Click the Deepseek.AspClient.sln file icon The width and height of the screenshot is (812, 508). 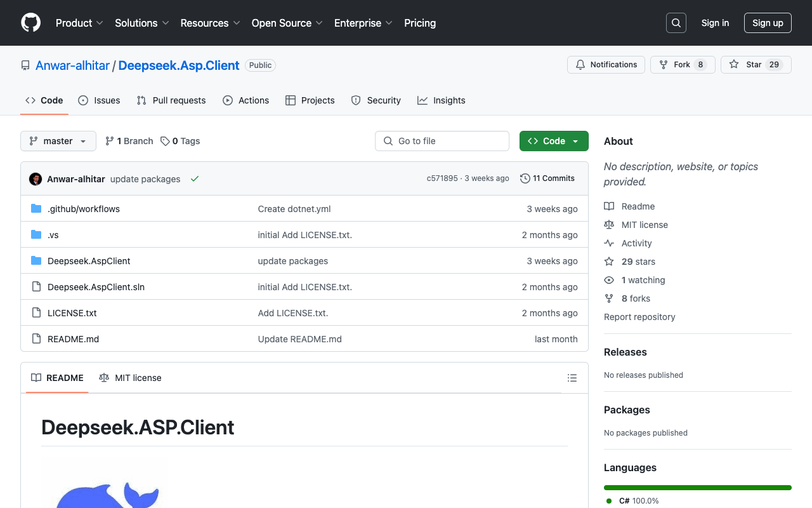pos(36,287)
